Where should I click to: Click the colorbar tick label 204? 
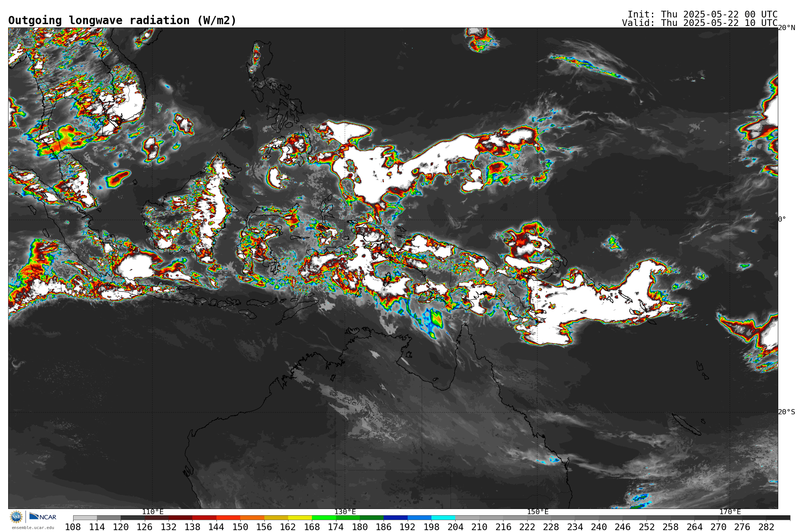pos(456,527)
